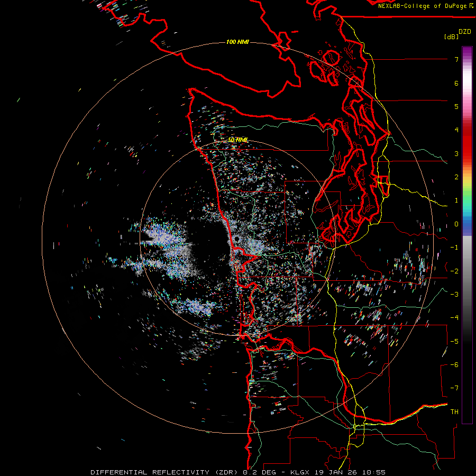Viewport: 476px width, 476px height.
Task: Click the 19 JAN 26 date text
Action: [x=337, y=472]
